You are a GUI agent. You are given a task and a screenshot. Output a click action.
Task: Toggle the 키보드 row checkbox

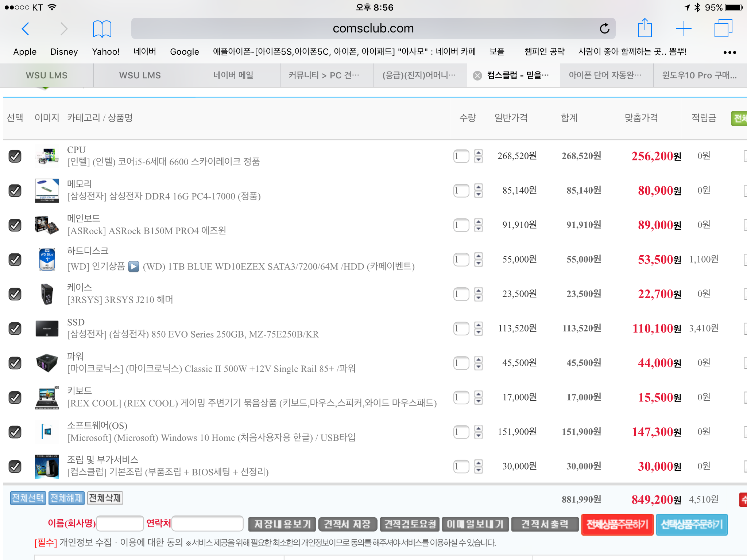[15, 397]
